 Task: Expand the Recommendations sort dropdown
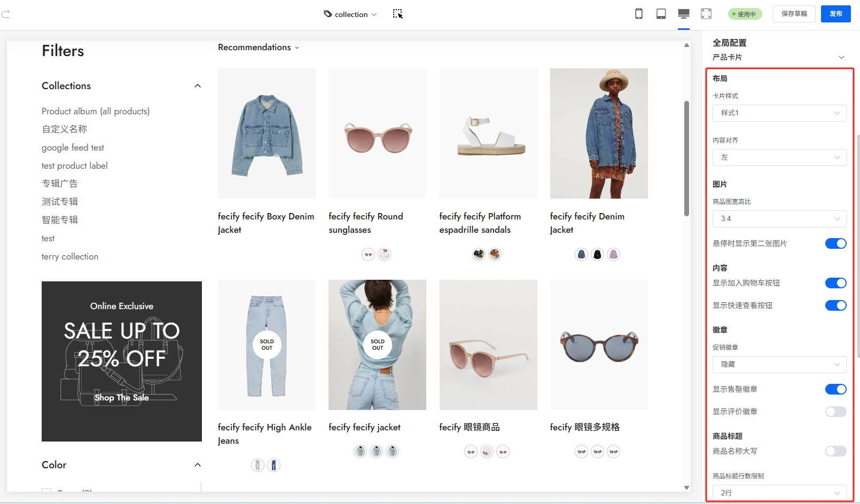point(259,48)
